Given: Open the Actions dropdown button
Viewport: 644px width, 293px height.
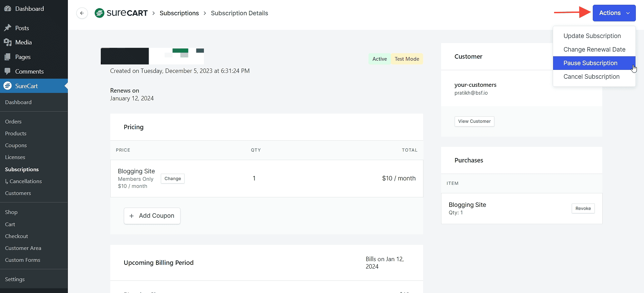Looking at the screenshot, I should tap(614, 13).
